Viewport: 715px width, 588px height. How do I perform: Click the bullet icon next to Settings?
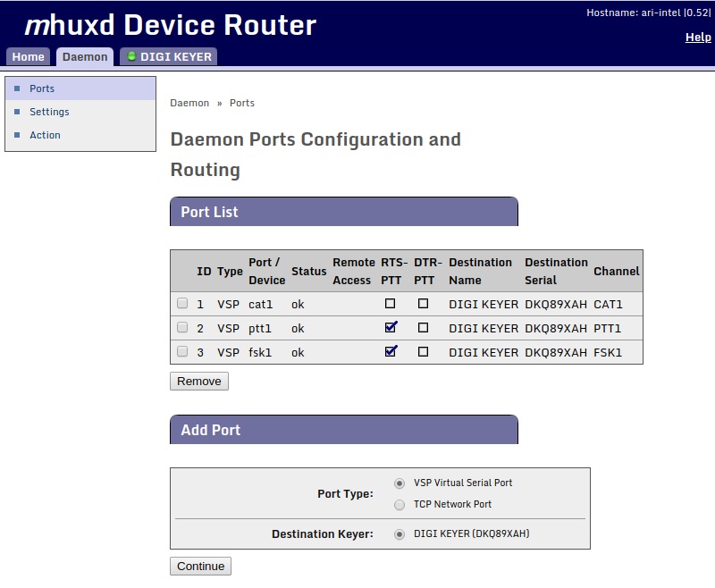(17, 112)
